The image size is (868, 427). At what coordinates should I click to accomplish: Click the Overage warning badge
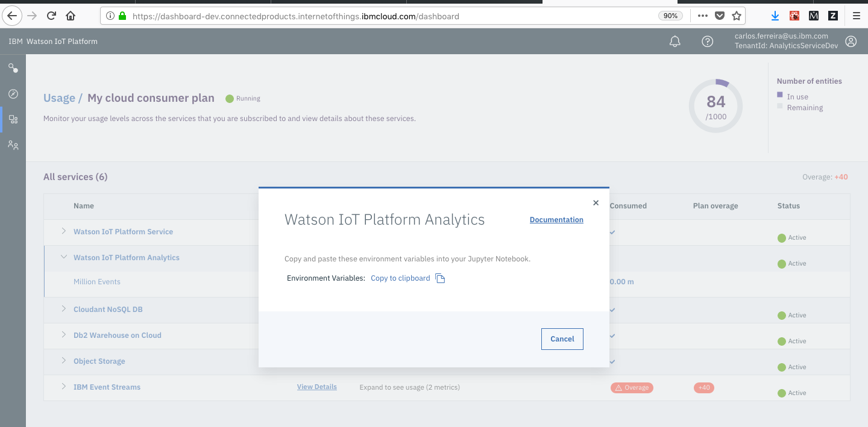pos(632,388)
